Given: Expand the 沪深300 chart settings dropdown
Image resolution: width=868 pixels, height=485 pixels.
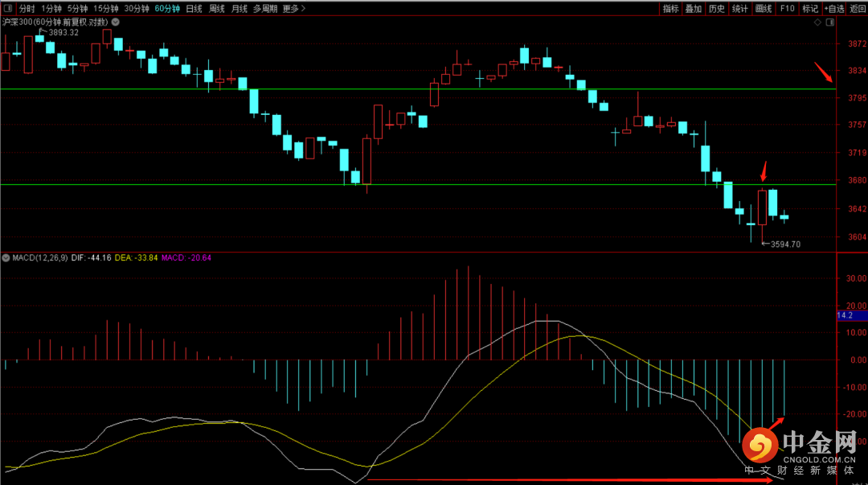Looking at the screenshot, I should coord(115,22).
